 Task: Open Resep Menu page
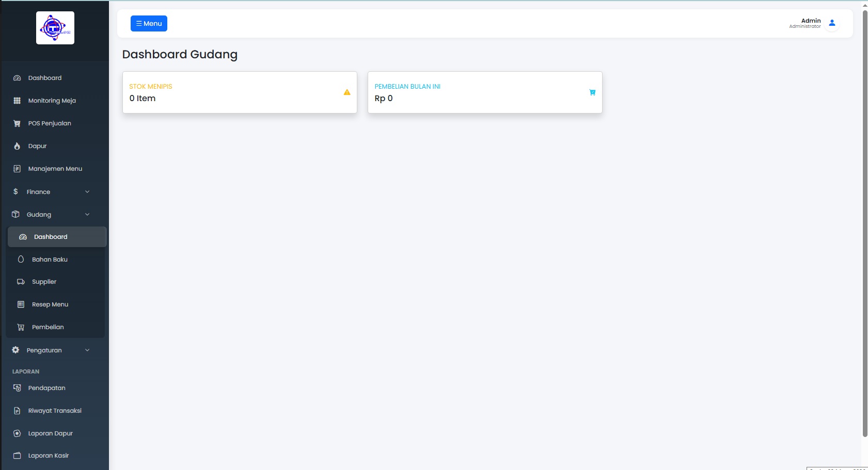pyautogui.click(x=56, y=304)
